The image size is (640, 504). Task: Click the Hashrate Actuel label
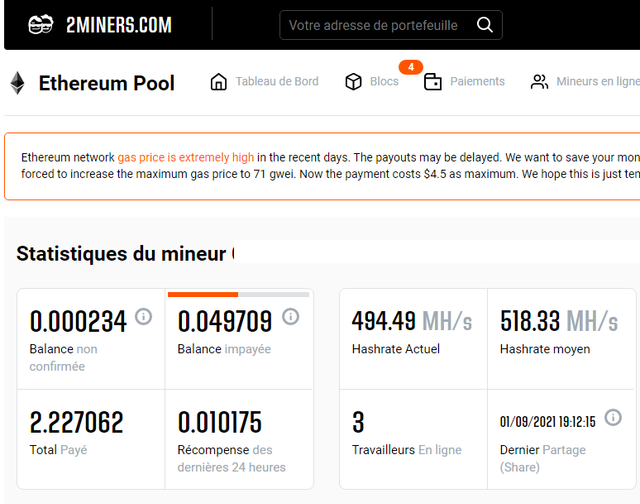point(396,349)
